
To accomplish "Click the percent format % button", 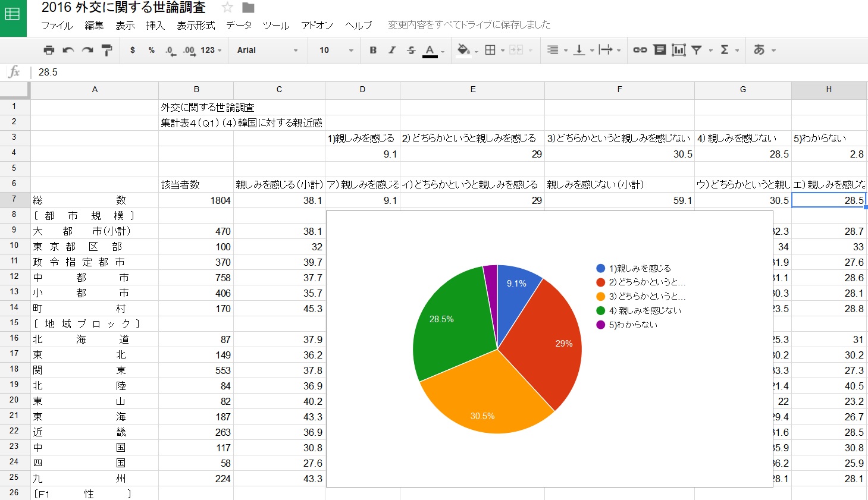I will point(152,50).
